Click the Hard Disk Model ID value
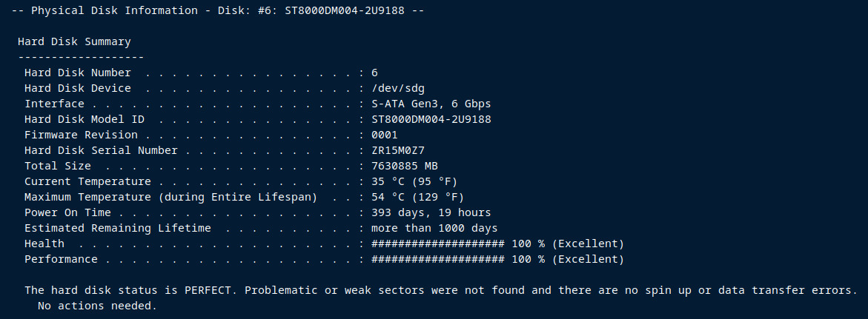 (431, 119)
